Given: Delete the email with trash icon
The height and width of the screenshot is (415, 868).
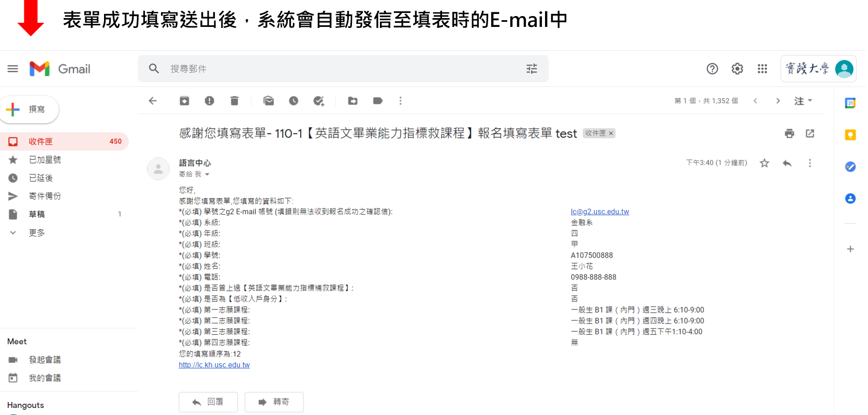Looking at the screenshot, I should tap(234, 101).
